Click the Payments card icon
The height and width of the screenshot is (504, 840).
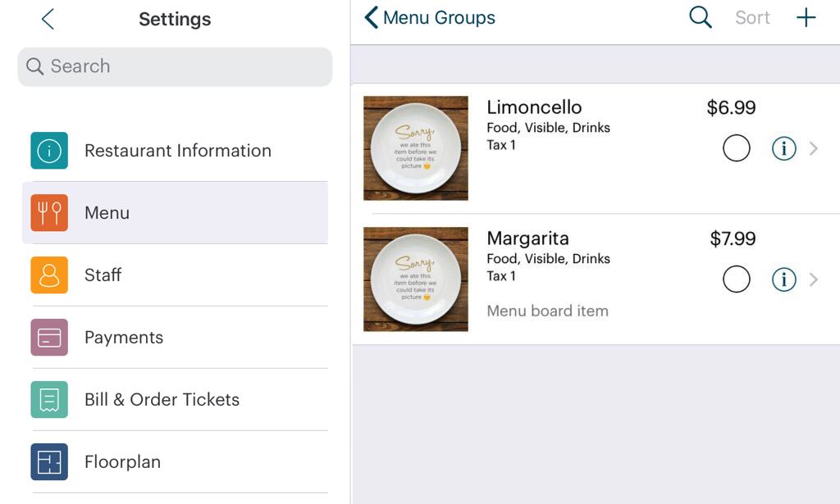49,338
